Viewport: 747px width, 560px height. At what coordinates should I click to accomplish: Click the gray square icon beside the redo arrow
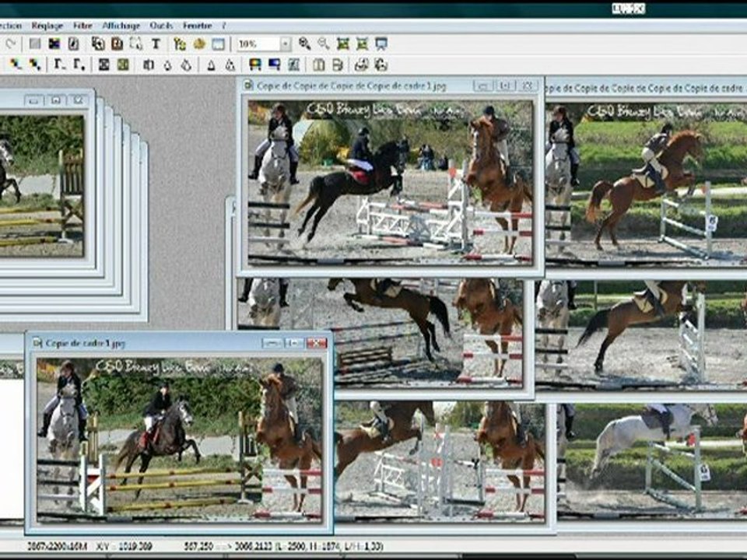coord(35,44)
